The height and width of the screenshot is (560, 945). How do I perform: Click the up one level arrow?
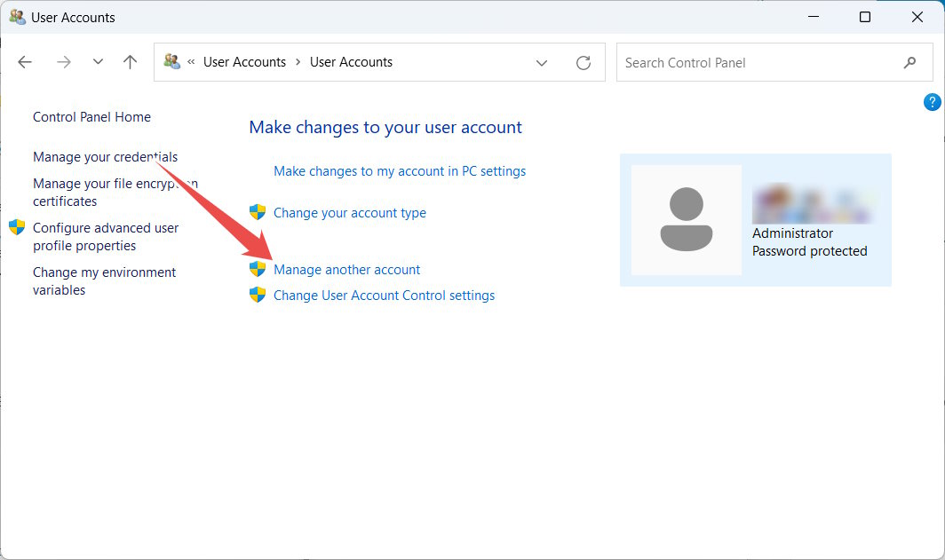tap(129, 61)
